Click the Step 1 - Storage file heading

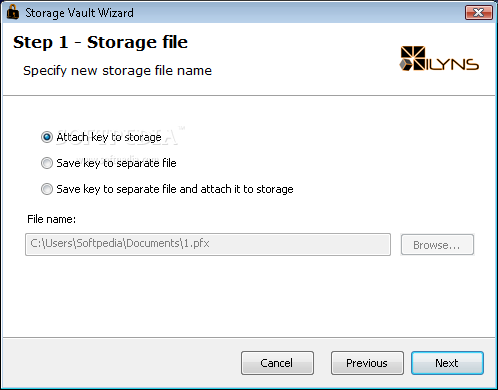pos(100,42)
